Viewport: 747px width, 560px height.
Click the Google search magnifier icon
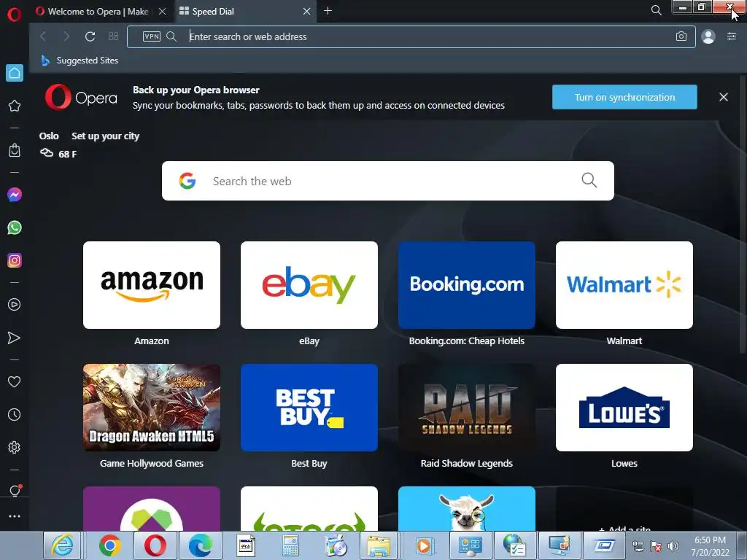pos(589,181)
